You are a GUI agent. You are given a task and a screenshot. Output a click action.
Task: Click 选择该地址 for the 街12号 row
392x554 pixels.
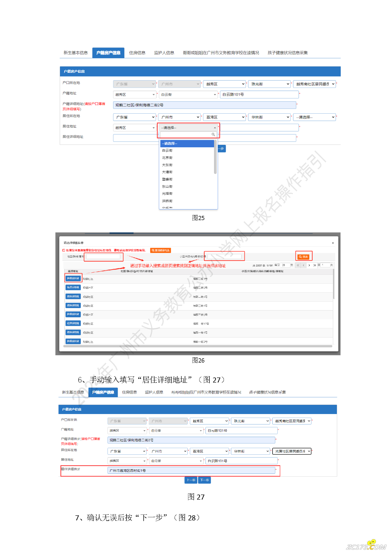click(x=73, y=323)
